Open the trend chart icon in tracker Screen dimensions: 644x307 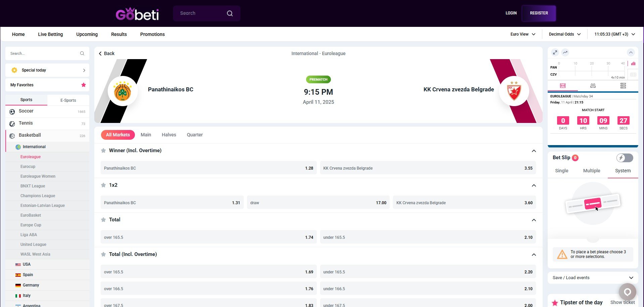pos(565,52)
